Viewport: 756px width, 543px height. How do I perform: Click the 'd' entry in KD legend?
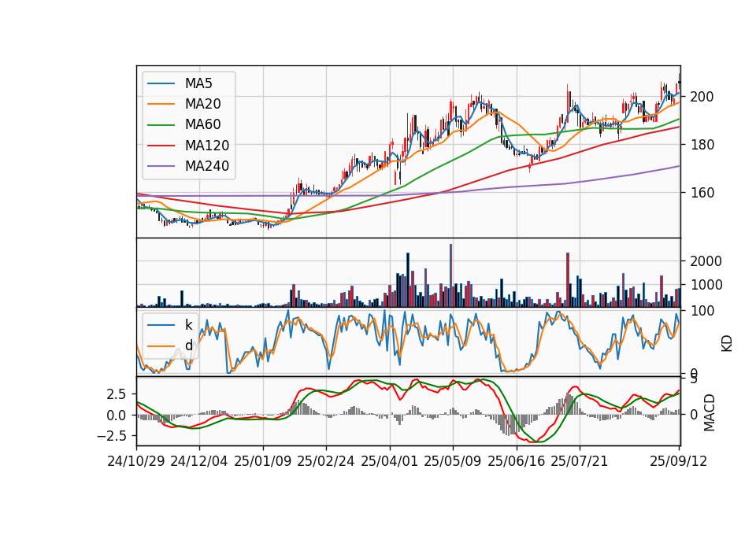coord(188,345)
